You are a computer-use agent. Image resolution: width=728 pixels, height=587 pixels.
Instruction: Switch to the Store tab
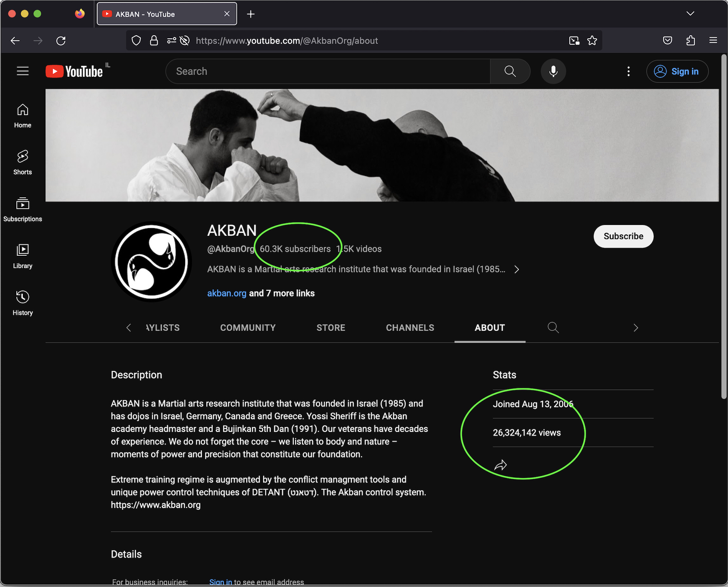click(x=331, y=328)
